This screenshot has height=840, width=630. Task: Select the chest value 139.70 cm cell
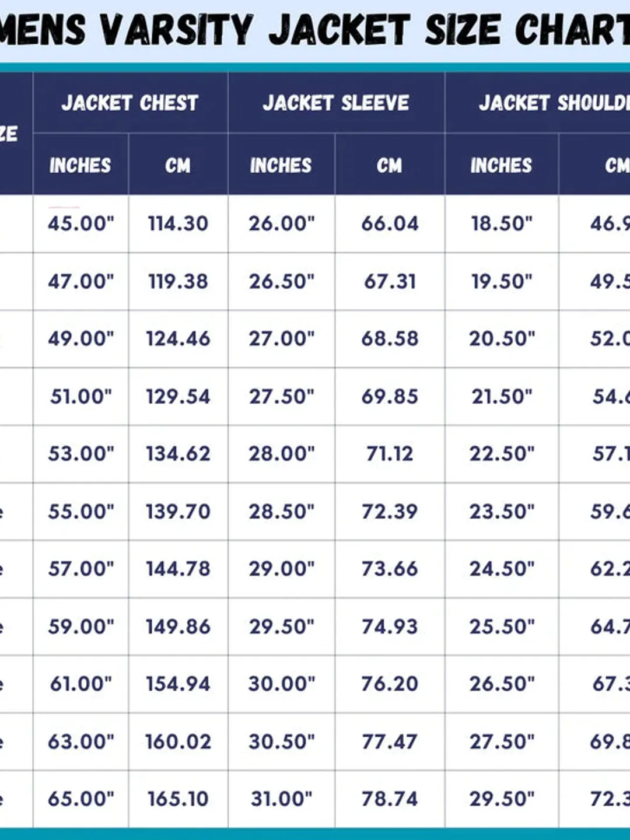(x=178, y=512)
